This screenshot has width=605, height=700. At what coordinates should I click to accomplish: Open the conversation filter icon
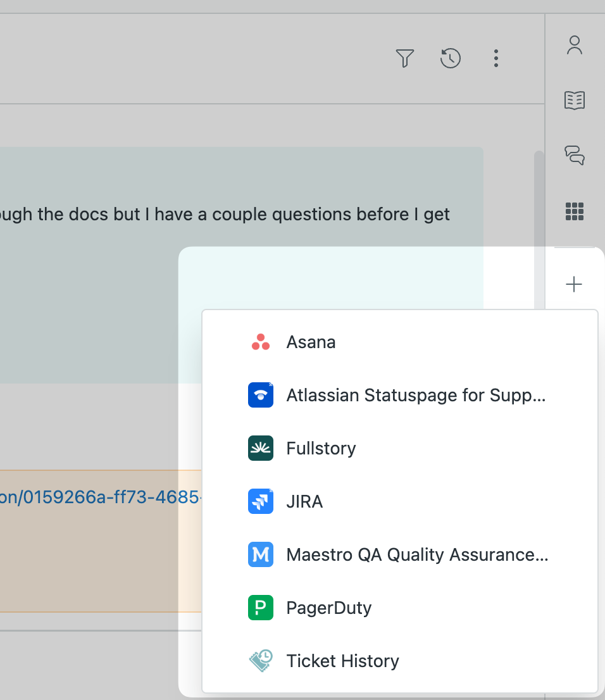[x=404, y=59]
